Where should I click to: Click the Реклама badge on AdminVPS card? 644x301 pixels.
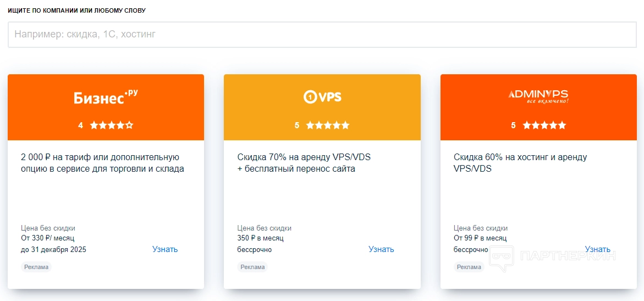coord(469,267)
